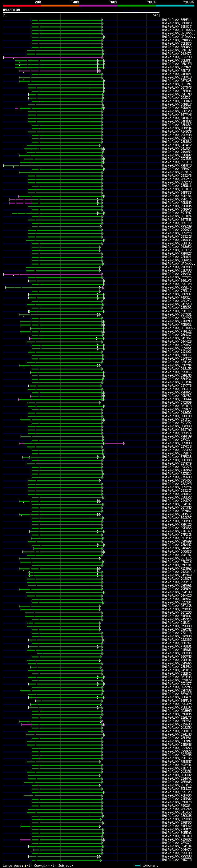Image resolution: width=197 pixels, height=868 pixels.
Task: Open hit UniRef100_C3Y7T8
Action: point(176,386)
